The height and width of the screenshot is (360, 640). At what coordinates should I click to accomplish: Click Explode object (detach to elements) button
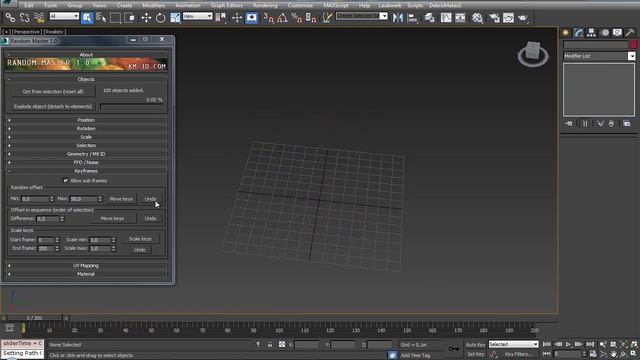pos(53,107)
